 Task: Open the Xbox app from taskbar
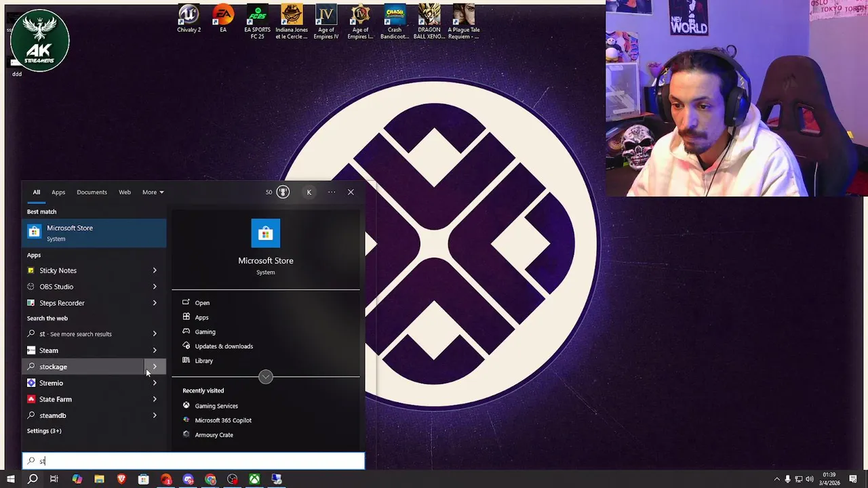[x=254, y=479]
